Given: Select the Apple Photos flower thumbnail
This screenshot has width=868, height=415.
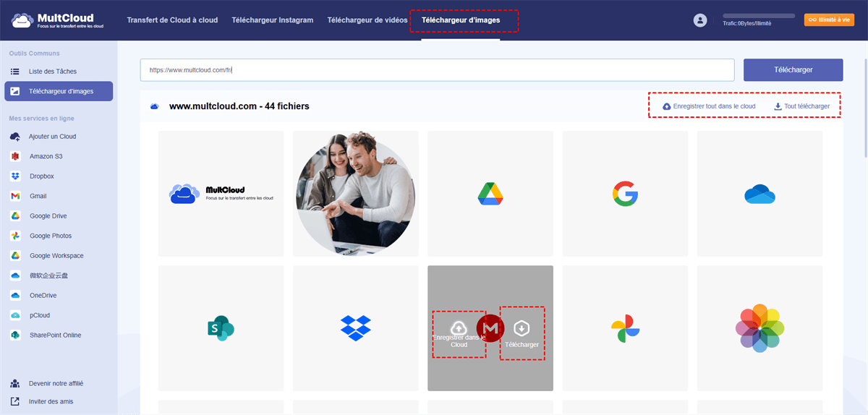Looking at the screenshot, I should click(x=759, y=328).
